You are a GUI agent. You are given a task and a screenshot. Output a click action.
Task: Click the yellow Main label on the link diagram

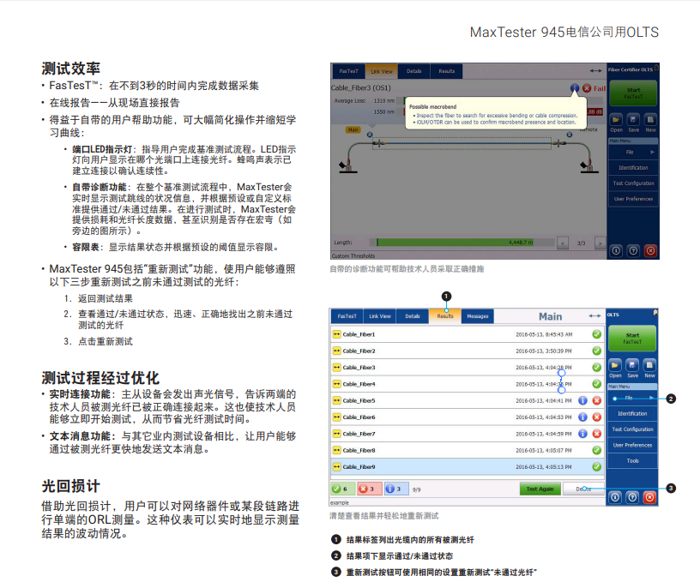click(x=353, y=129)
